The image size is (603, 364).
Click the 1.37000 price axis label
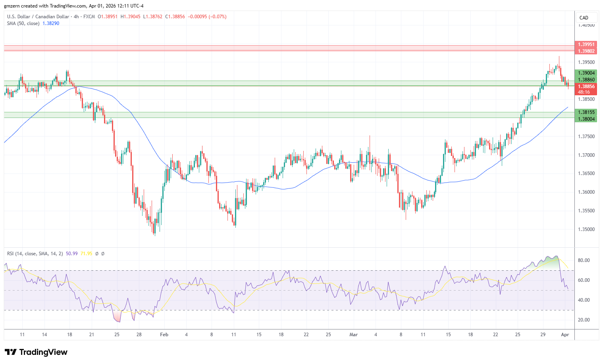coord(586,155)
